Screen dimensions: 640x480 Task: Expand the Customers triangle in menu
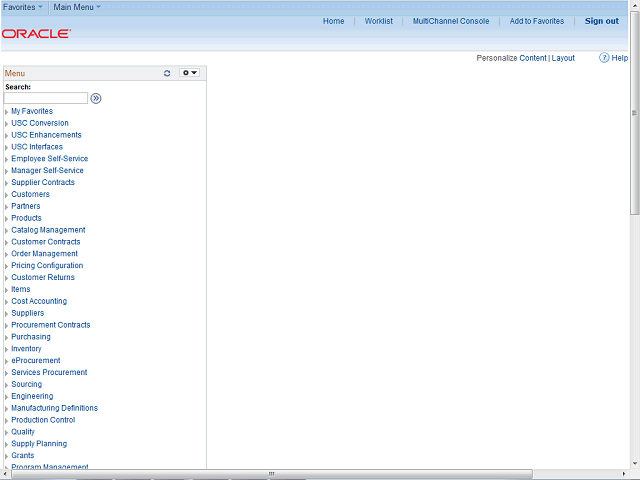tap(7, 195)
